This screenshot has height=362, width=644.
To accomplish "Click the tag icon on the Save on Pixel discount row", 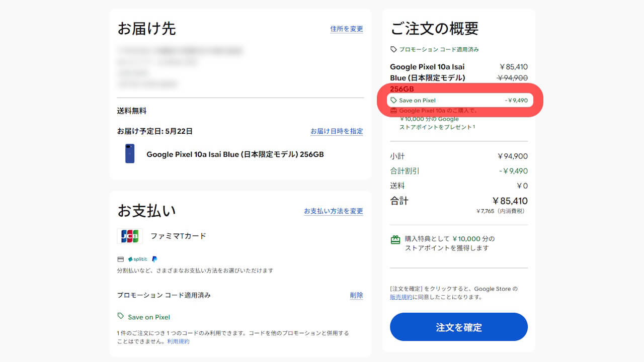I will coord(394,100).
